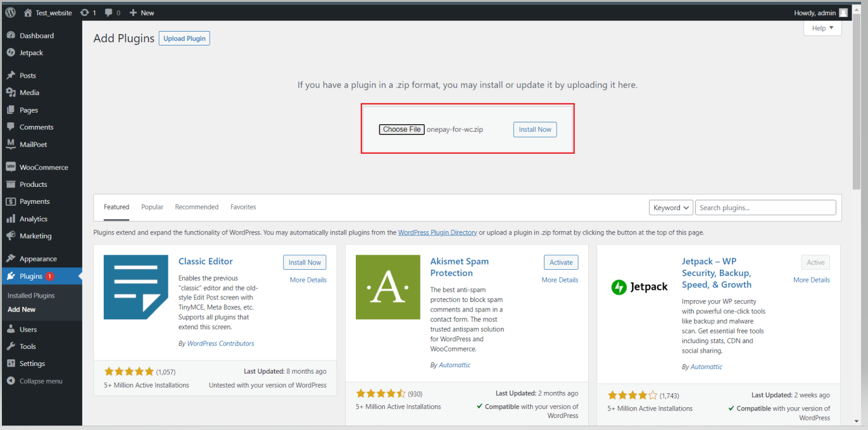
Task: Click the Settings sliders icon
Action: [x=11, y=364]
